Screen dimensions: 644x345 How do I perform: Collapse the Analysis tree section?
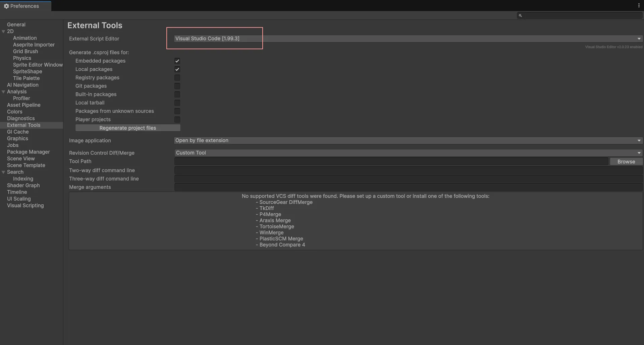tap(3, 92)
